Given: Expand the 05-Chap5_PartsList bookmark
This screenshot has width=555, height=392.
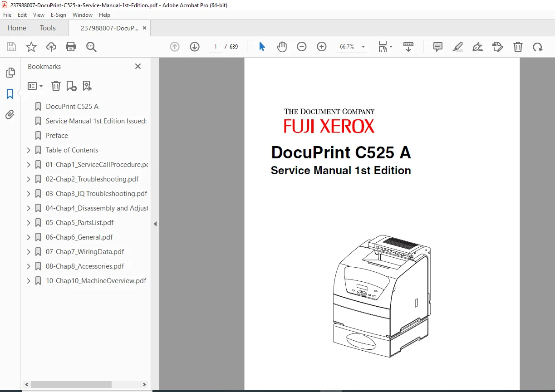Looking at the screenshot, I should tap(29, 223).
